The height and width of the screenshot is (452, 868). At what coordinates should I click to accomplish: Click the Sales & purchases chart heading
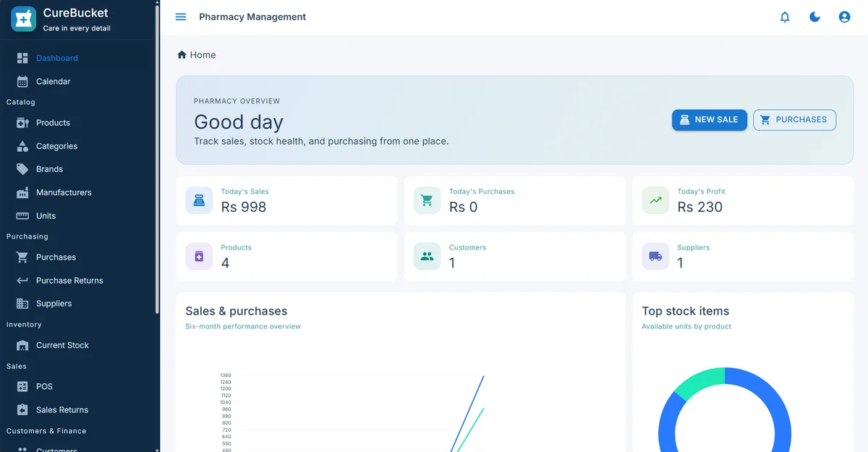pyautogui.click(x=237, y=311)
